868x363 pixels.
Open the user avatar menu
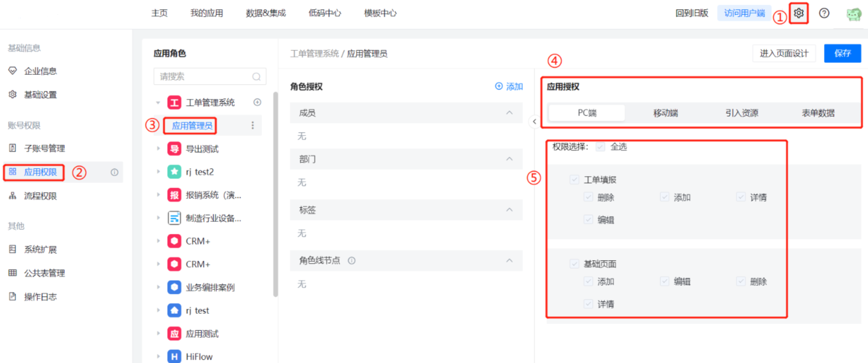pos(854,14)
